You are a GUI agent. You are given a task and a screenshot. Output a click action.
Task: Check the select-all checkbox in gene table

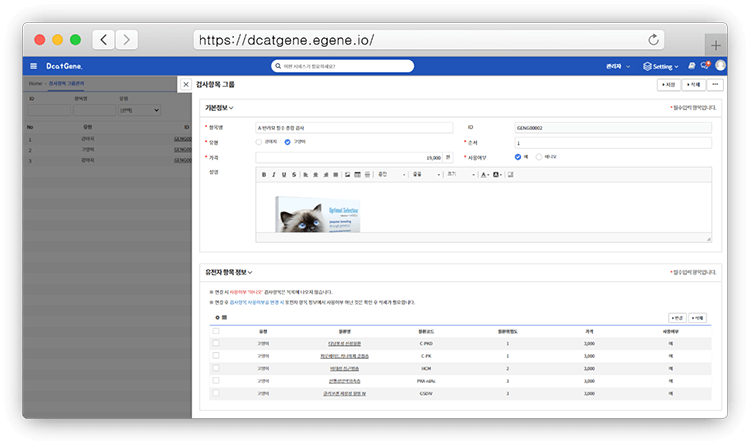pos(216,329)
